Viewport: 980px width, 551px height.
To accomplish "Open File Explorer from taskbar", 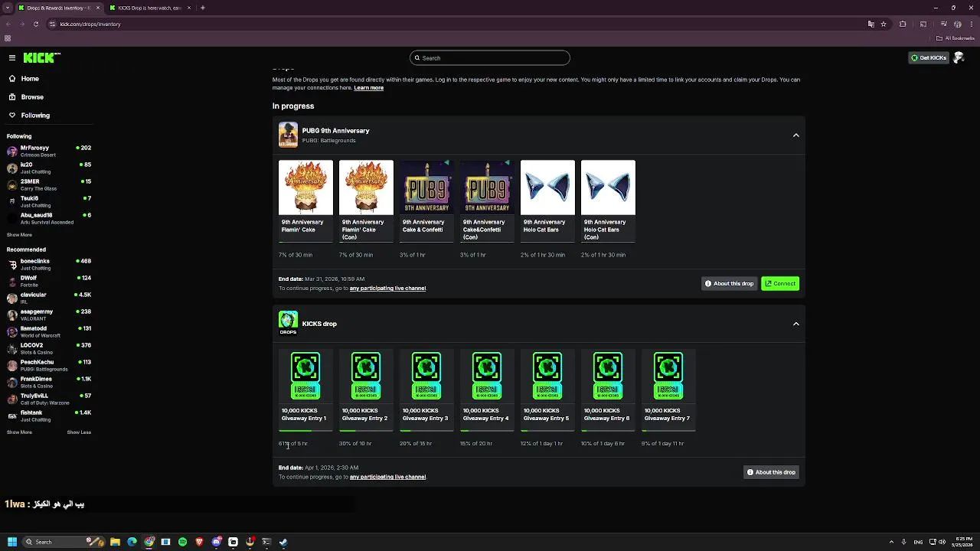I will click(x=115, y=542).
